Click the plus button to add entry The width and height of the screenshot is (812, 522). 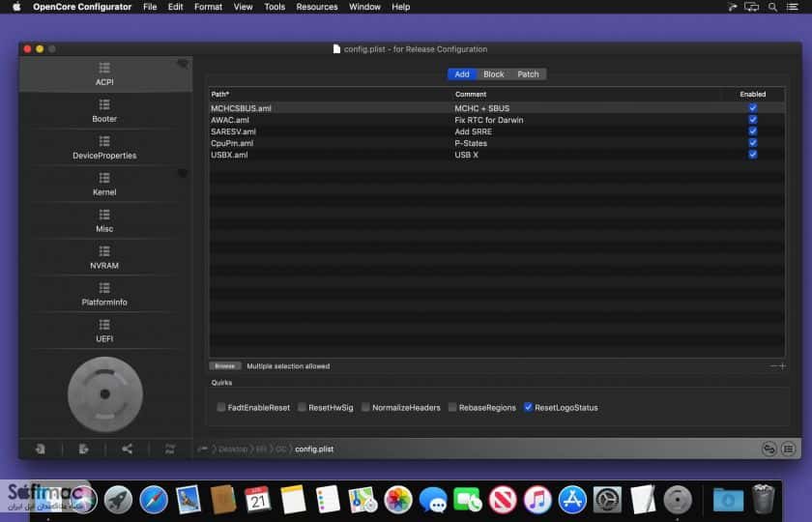[x=782, y=366]
